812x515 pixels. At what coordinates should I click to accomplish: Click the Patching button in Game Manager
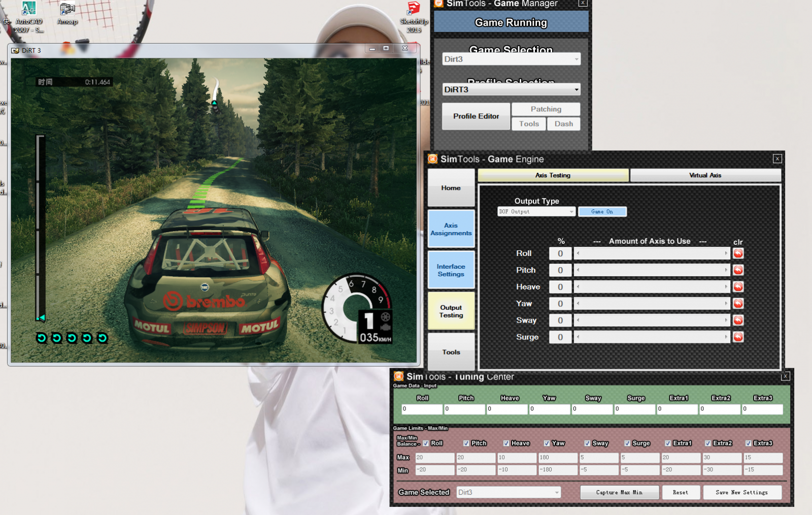tap(546, 109)
